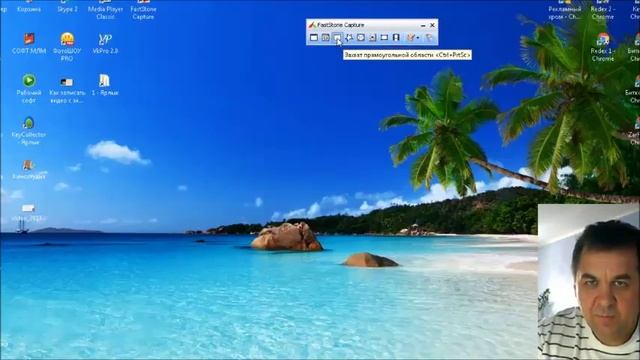Select the '1 - Ярлык' desktop shortcut
This screenshot has height=360, width=640.
point(105,85)
